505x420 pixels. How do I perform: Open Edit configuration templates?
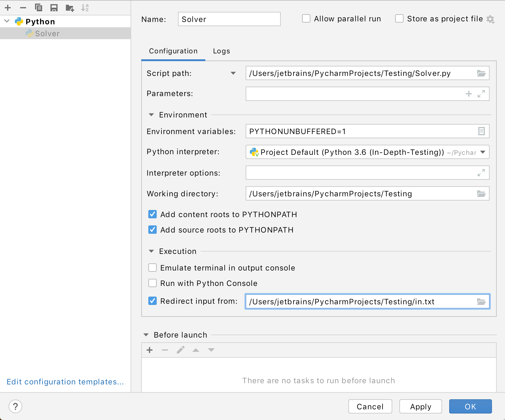[65, 382]
